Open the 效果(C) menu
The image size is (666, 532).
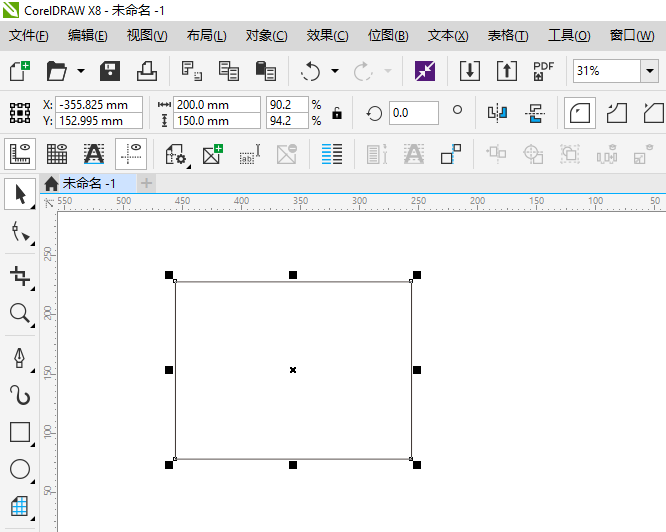[x=327, y=35]
